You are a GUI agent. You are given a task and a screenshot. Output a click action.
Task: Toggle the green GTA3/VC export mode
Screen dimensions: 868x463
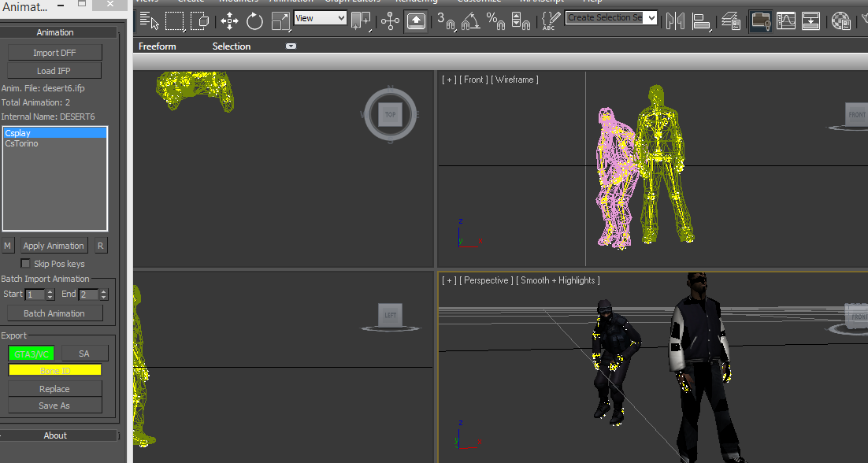click(31, 354)
